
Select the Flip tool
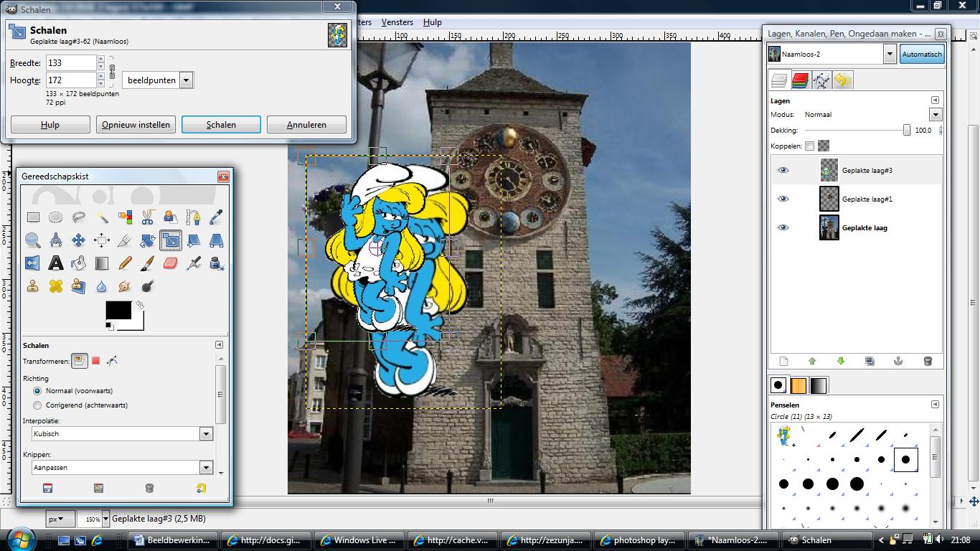[x=33, y=263]
